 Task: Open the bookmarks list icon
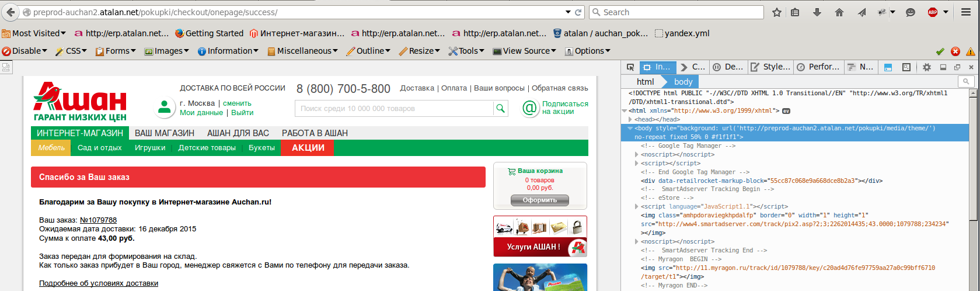pos(795,12)
